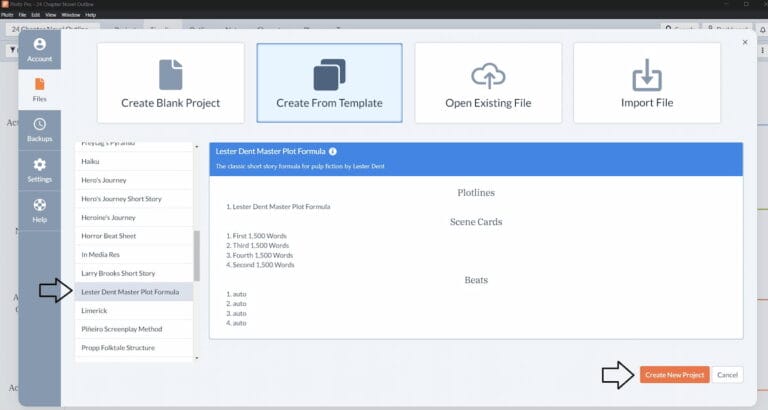
Task: Open the Backups clock icon
Action: click(x=39, y=129)
